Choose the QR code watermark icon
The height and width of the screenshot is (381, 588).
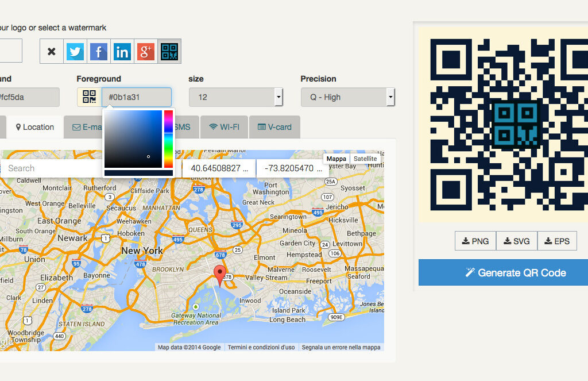pyautogui.click(x=169, y=51)
